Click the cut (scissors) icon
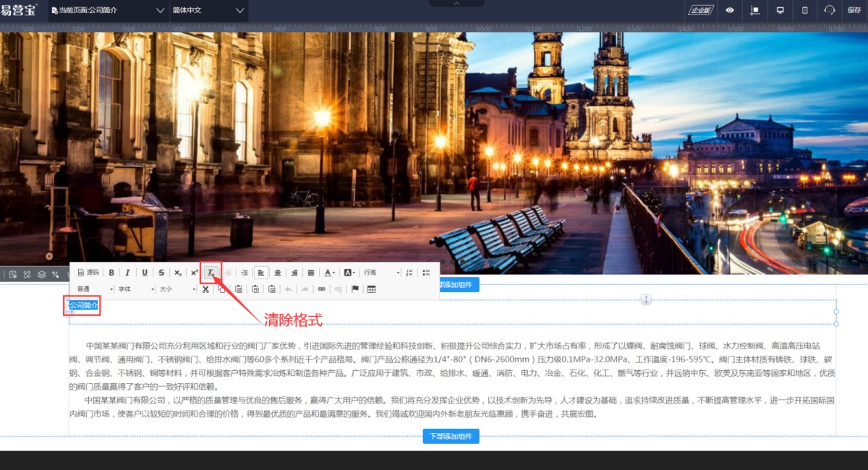Screen dimensions: 868x470 [x=205, y=289]
